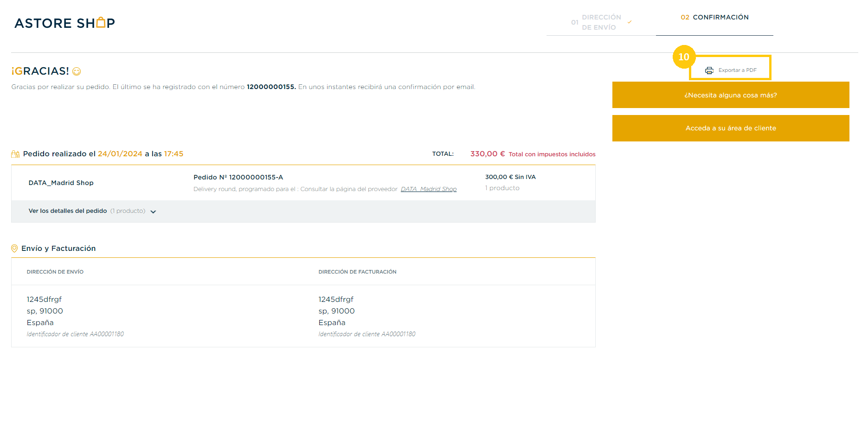Click the checkmark beside Dirección de envío step

coord(630,22)
